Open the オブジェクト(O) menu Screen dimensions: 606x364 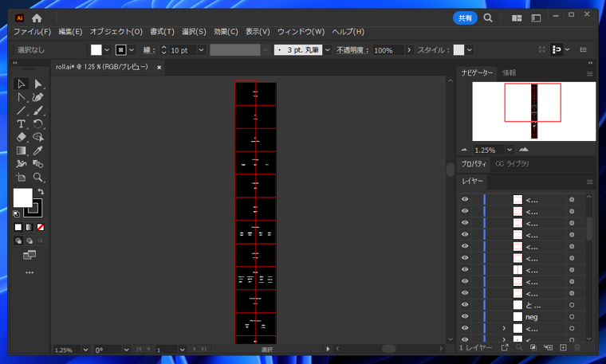[116, 32]
